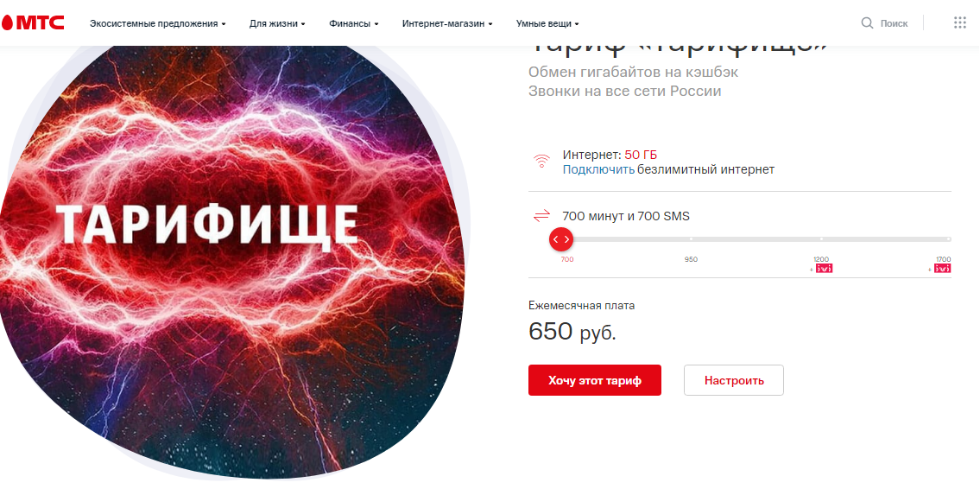980x489 pixels.
Task: Click the arrows icon beside 700 минут
Action: (541, 215)
